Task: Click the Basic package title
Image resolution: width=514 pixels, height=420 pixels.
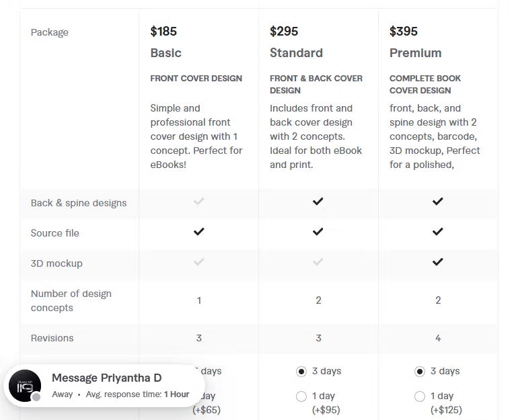Action: pos(166,53)
